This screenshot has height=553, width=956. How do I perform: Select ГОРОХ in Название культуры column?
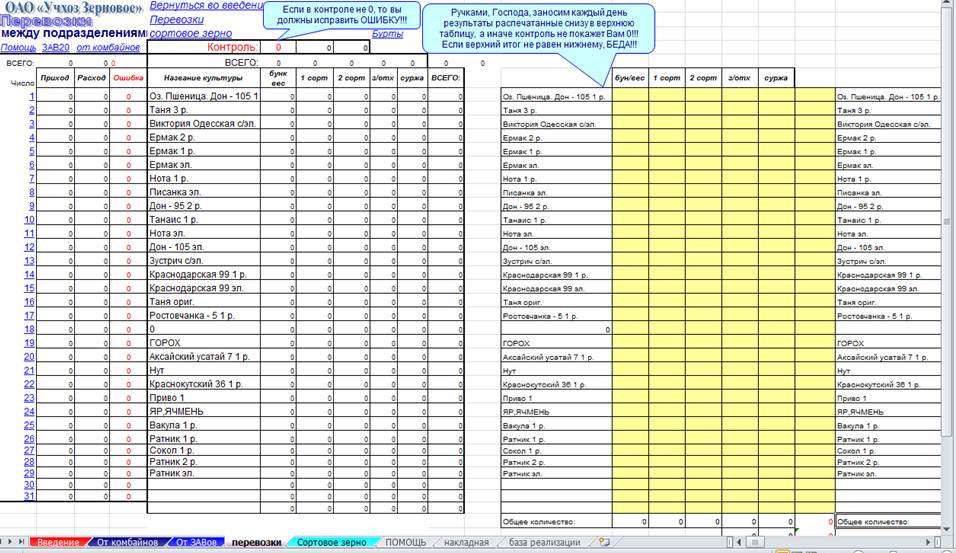coord(204,343)
